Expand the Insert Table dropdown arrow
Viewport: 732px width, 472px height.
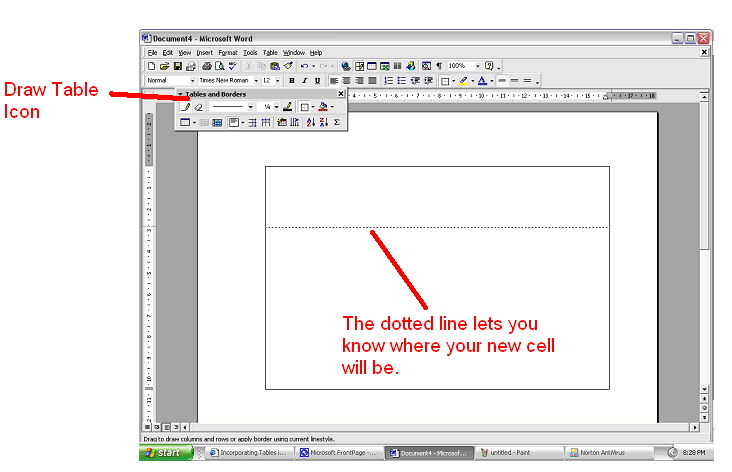(194, 122)
